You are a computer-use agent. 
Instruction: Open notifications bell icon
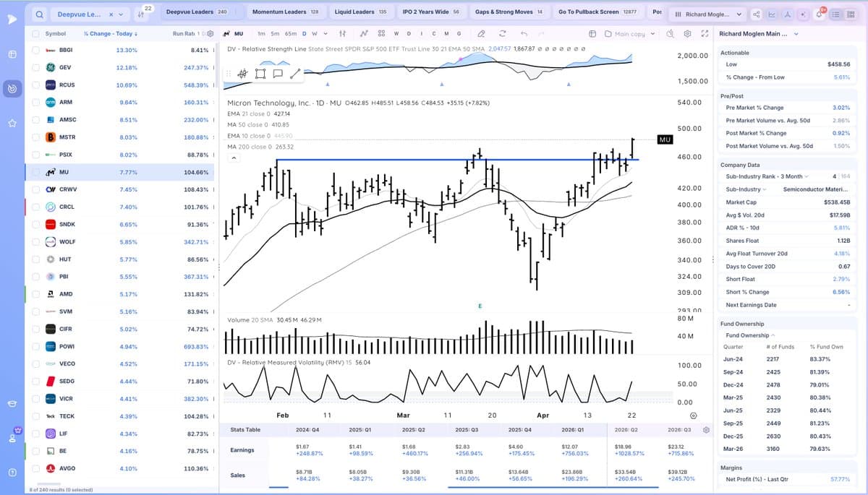819,14
